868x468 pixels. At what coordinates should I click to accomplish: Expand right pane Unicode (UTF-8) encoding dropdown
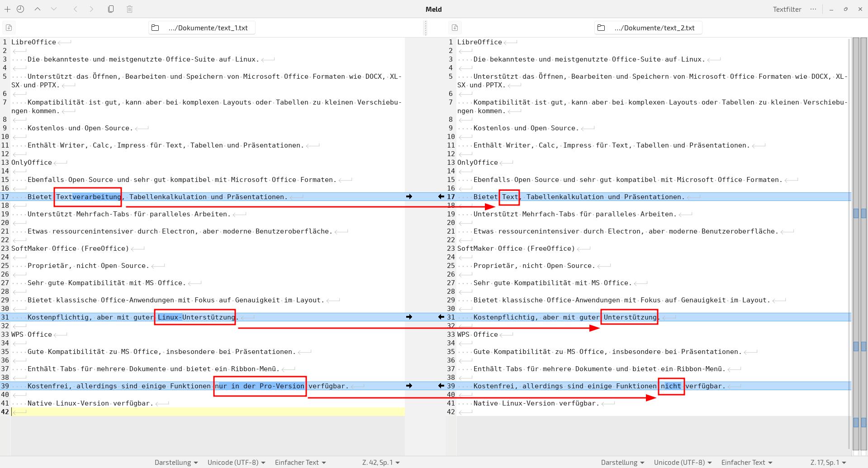[x=683, y=462]
